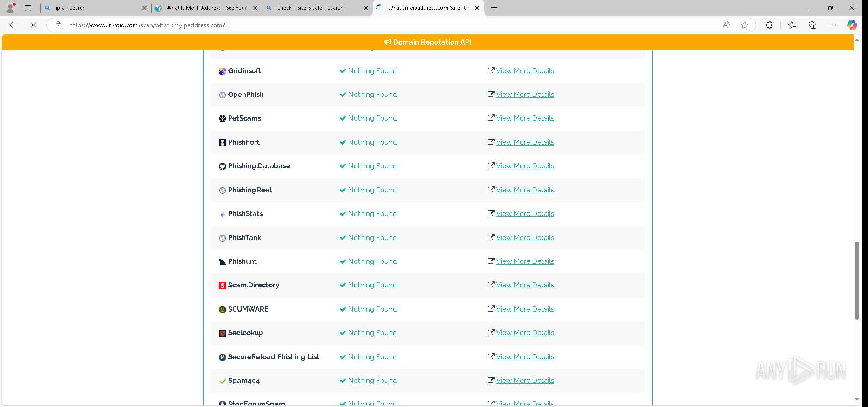Viewport: 868px width, 407px height.
Task: Select 'Nothing Found' result for SCUMWARE
Action: point(372,309)
